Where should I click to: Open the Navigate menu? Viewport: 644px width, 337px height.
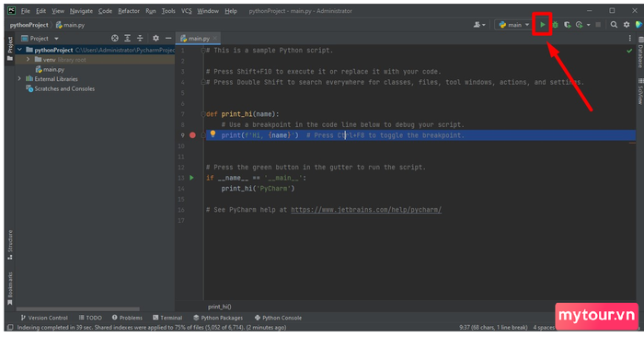[x=81, y=11]
